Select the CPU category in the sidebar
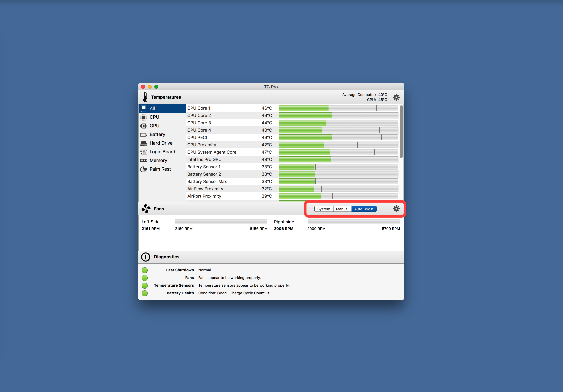Screen dimensions: 563x392 point(154,117)
